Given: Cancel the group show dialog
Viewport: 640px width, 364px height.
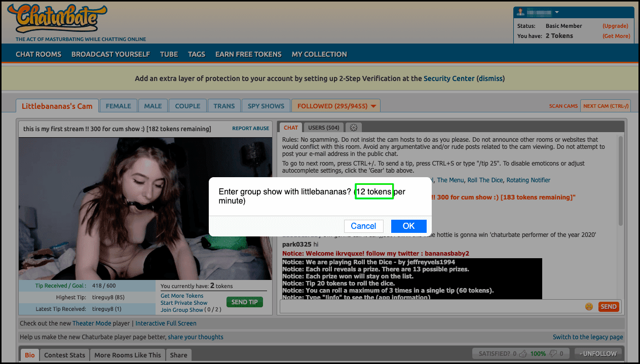Looking at the screenshot, I should point(363,226).
